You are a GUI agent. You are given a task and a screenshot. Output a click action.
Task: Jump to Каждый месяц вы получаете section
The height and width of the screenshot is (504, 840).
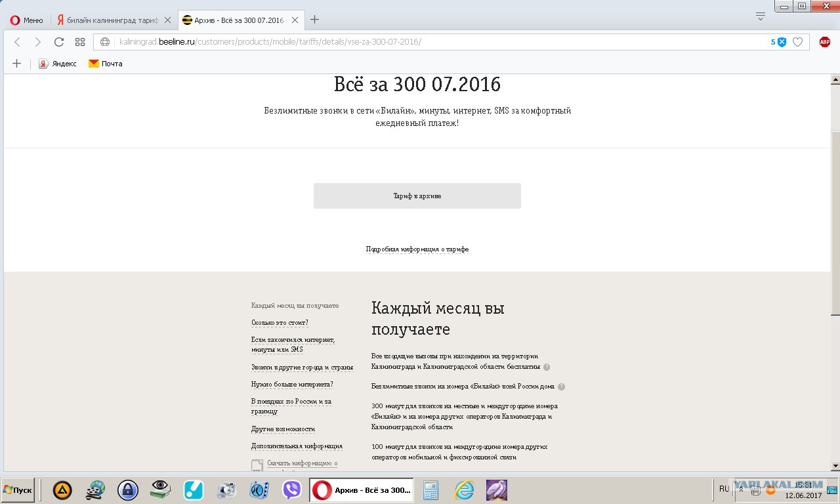[295, 306]
